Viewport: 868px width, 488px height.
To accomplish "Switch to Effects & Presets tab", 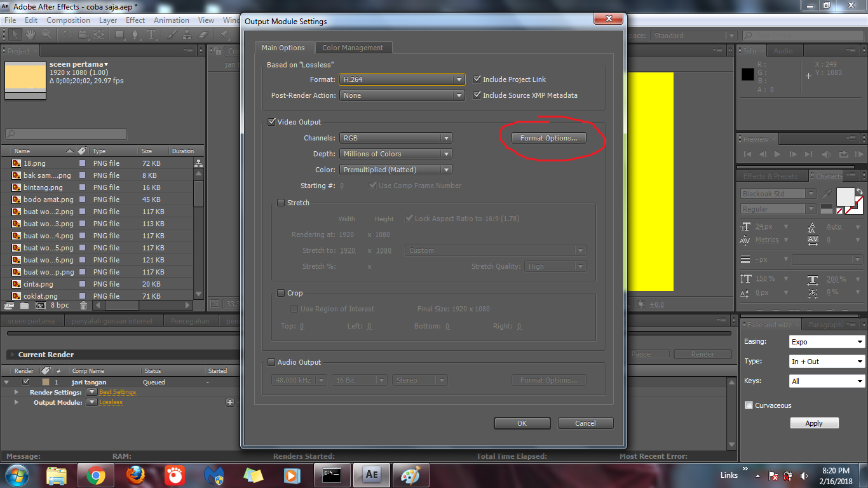I will click(x=770, y=176).
